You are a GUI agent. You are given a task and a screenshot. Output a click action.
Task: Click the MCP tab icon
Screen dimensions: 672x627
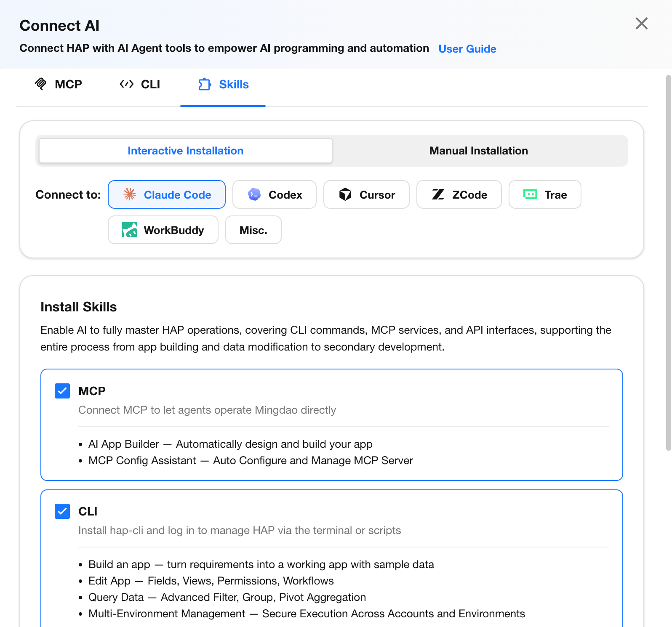[40, 84]
